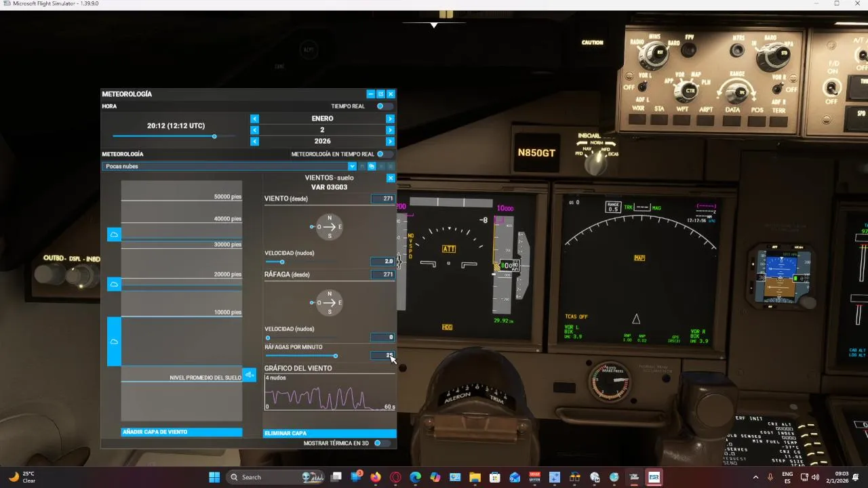Click the VIENTO direction compass dial

[x=330, y=226]
